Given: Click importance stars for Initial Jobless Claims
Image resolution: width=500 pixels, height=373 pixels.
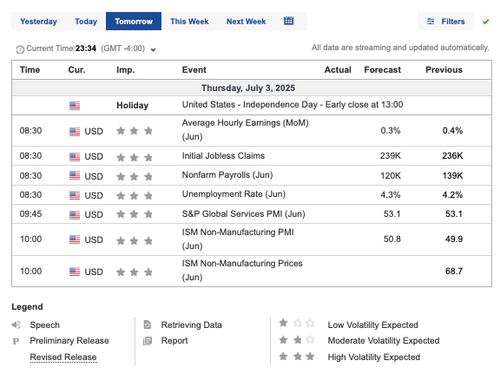Looking at the screenshot, I should pos(134,157).
